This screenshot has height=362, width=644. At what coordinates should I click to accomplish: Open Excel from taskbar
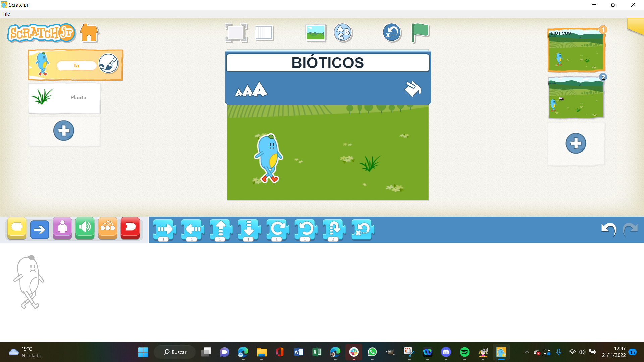click(317, 352)
